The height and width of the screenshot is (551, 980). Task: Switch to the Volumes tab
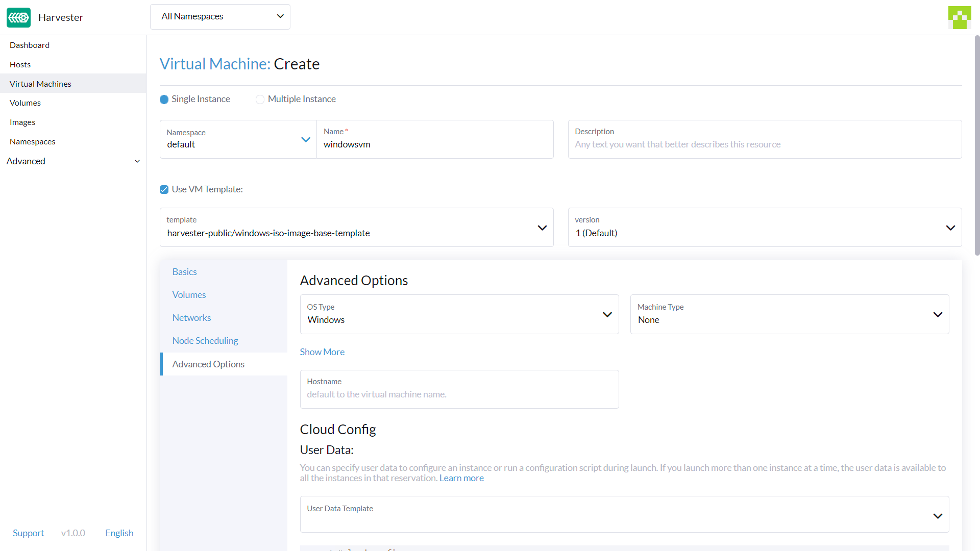pyautogui.click(x=189, y=294)
